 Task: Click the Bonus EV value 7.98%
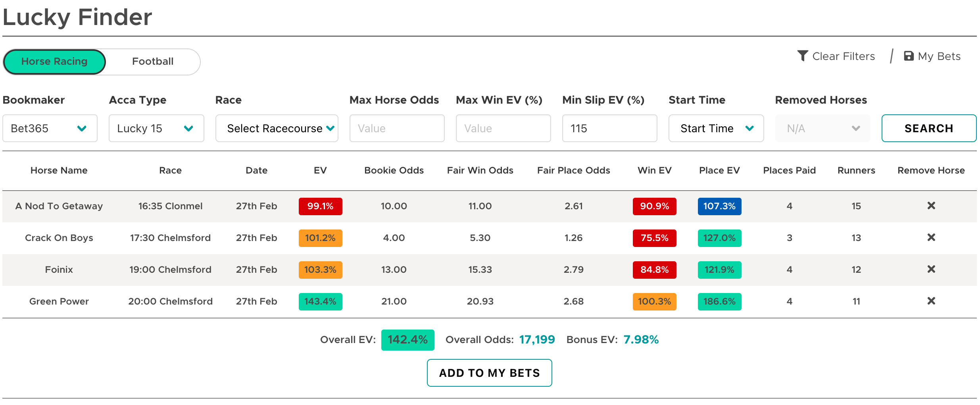click(x=641, y=340)
